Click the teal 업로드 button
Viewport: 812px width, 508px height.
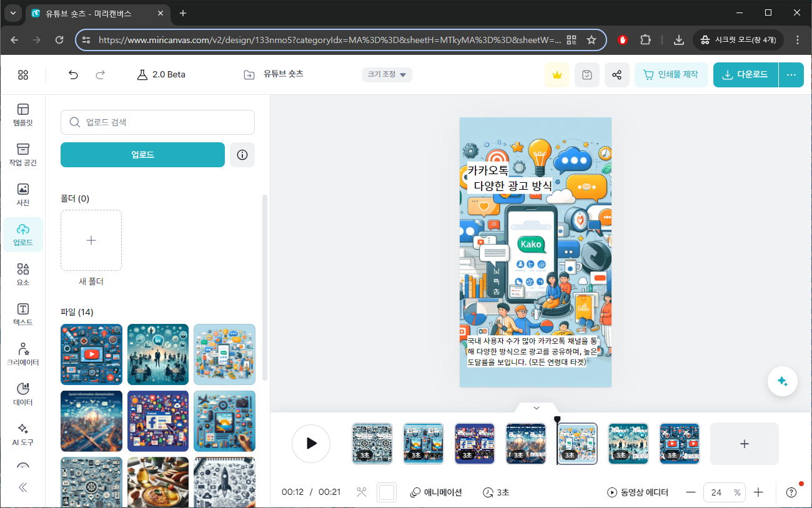click(142, 155)
